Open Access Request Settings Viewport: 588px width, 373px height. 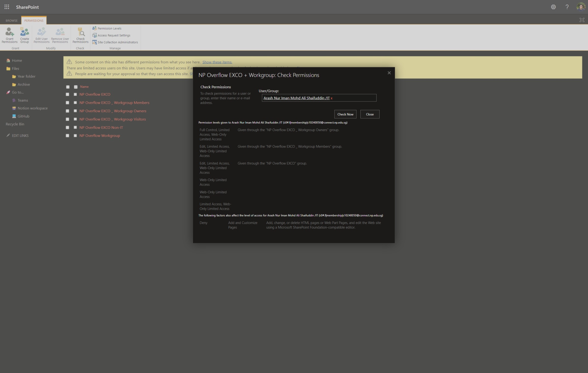113,35
